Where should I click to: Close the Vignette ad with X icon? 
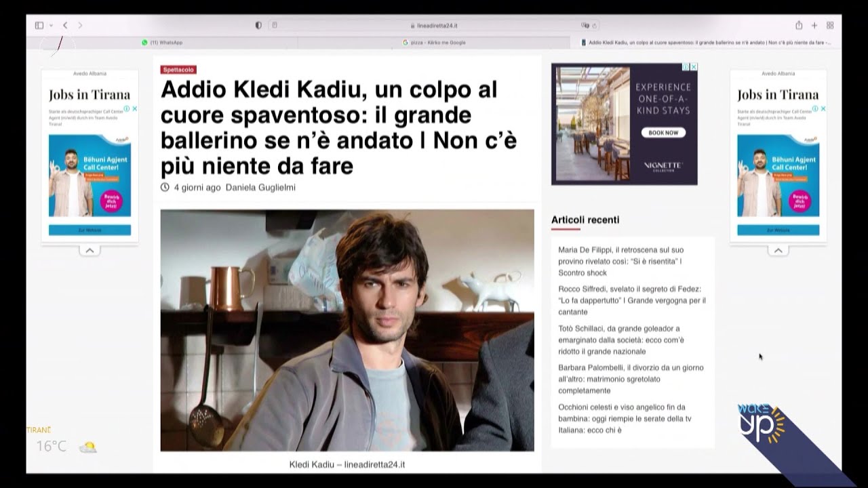click(694, 66)
